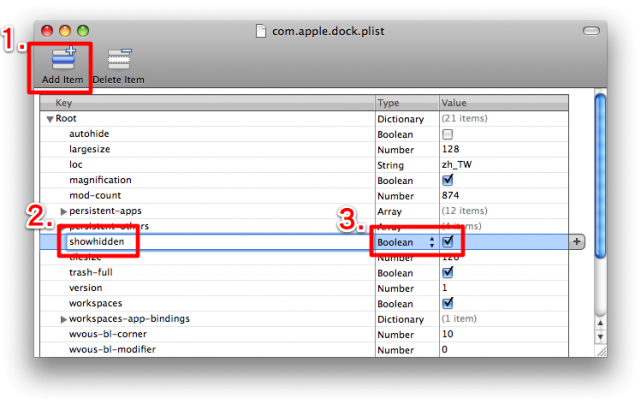
Task: Click the Key column header
Action: point(207,103)
